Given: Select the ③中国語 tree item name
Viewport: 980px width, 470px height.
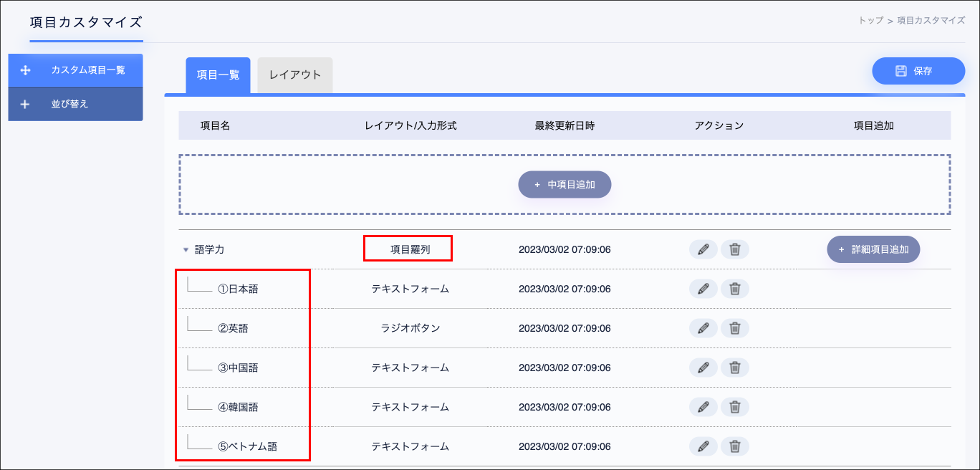Looking at the screenshot, I should click(x=238, y=368).
